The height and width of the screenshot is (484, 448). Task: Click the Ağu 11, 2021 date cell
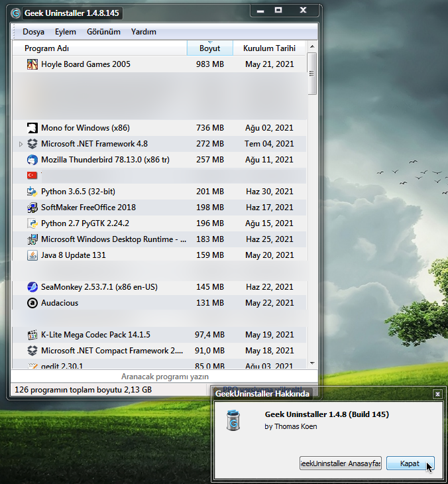[269, 160]
